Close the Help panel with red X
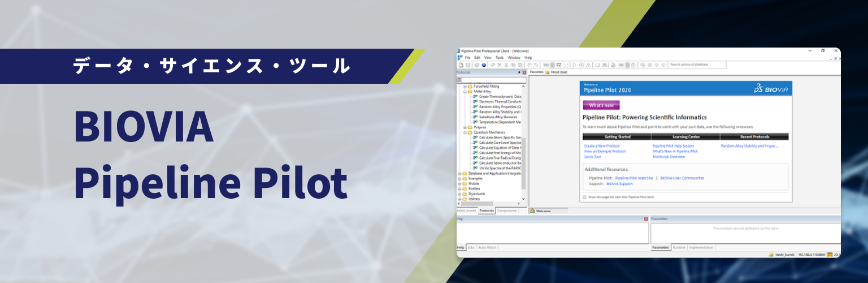The height and width of the screenshot is (283, 868). point(646,218)
